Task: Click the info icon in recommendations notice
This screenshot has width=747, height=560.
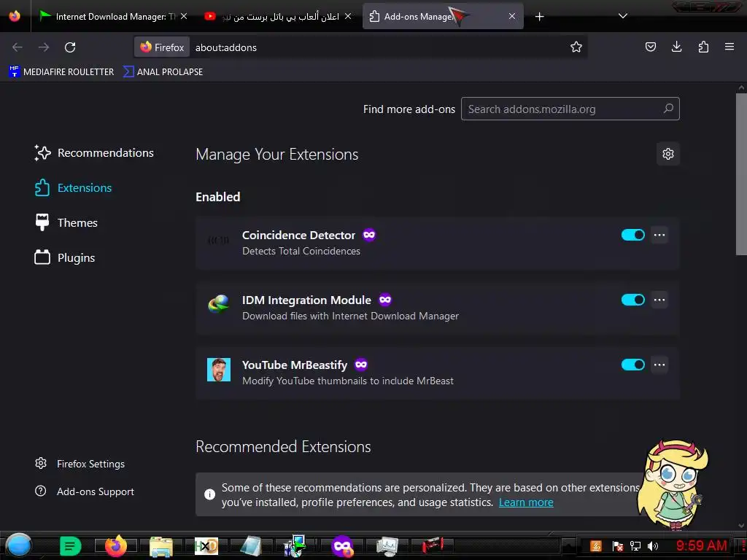Action: tap(209, 494)
